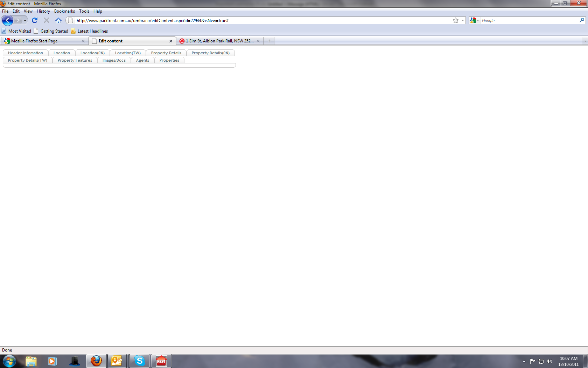The width and height of the screenshot is (588, 368).
Task: Switch to the 1 Elm St browser tab
Action: (219, 41)
